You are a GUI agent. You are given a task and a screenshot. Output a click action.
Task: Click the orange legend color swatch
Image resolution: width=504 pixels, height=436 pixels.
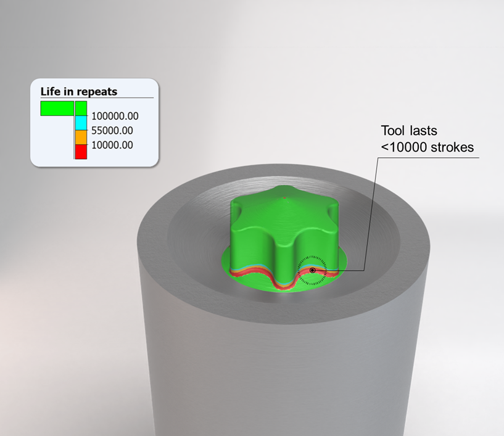click(81, 137)
